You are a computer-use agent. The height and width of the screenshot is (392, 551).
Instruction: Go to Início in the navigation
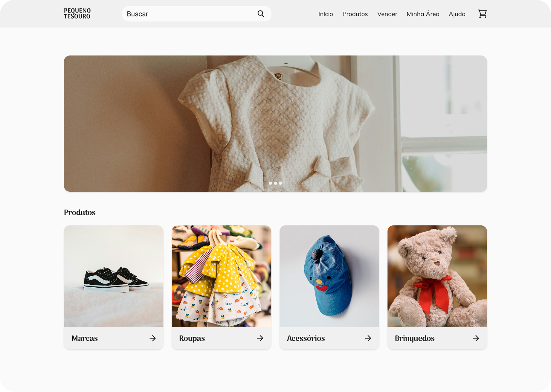[326, 14]
